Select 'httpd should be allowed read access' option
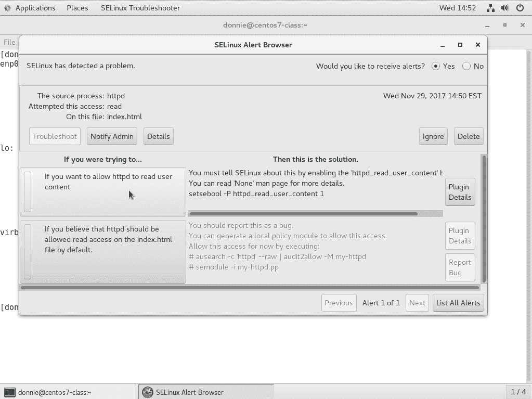 tap(103, 251)
